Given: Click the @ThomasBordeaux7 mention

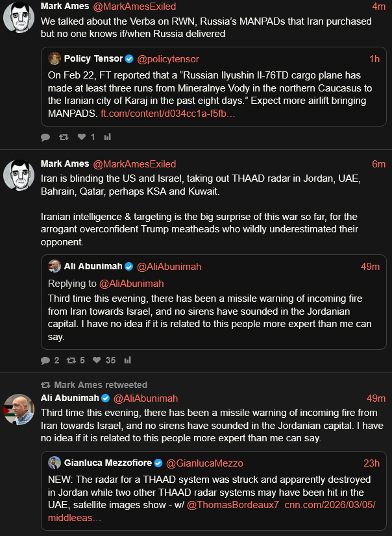Looking at the screenshot, I should pos(232,504).
